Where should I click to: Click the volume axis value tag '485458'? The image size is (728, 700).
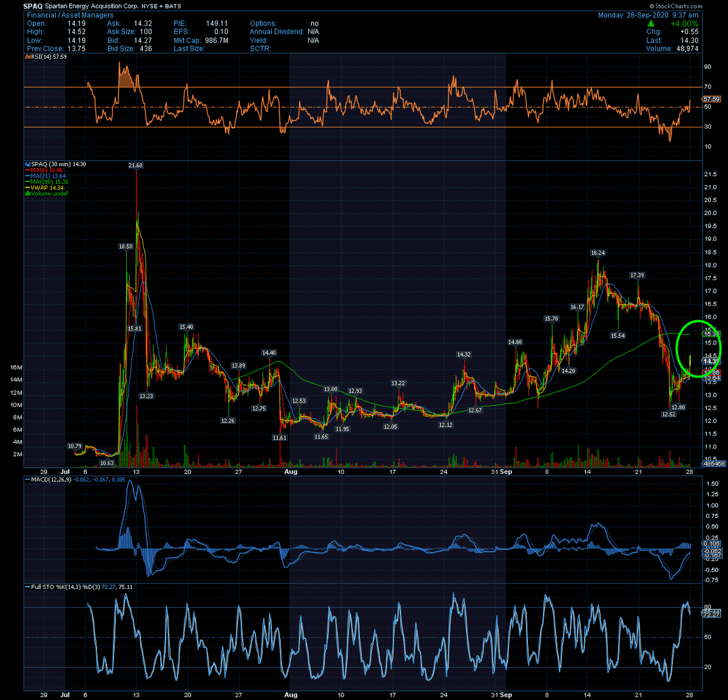[713, 463]
